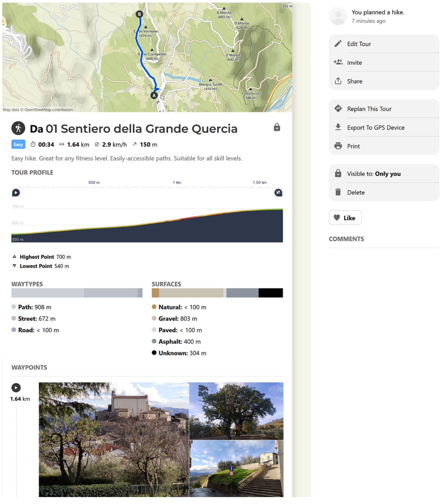Click the Invite people icon
The image size is (445, 504).
coord(338,62)
